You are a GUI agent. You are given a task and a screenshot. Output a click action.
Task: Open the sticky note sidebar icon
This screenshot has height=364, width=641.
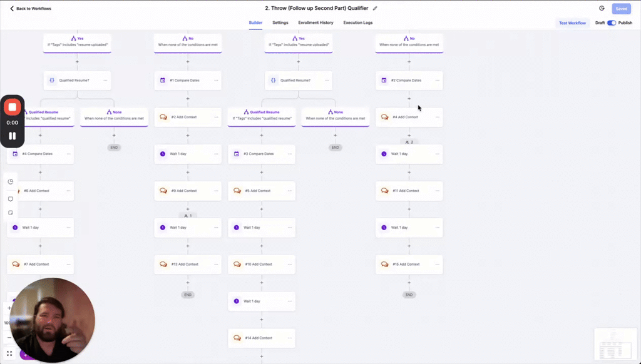pos(11,213)
